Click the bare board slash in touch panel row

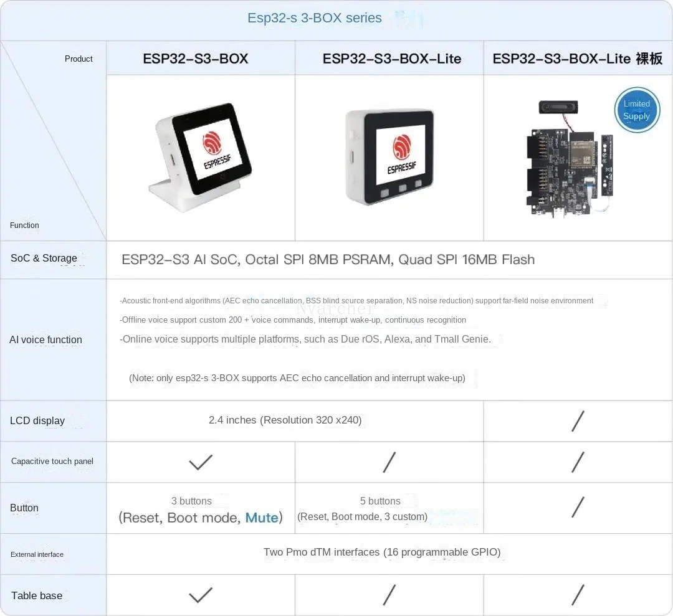[578, 462]
